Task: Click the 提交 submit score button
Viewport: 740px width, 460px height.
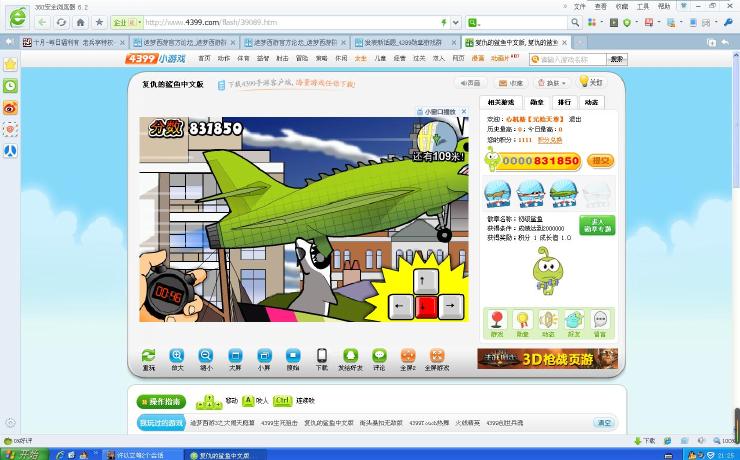Action: click(x=601, y=161)
